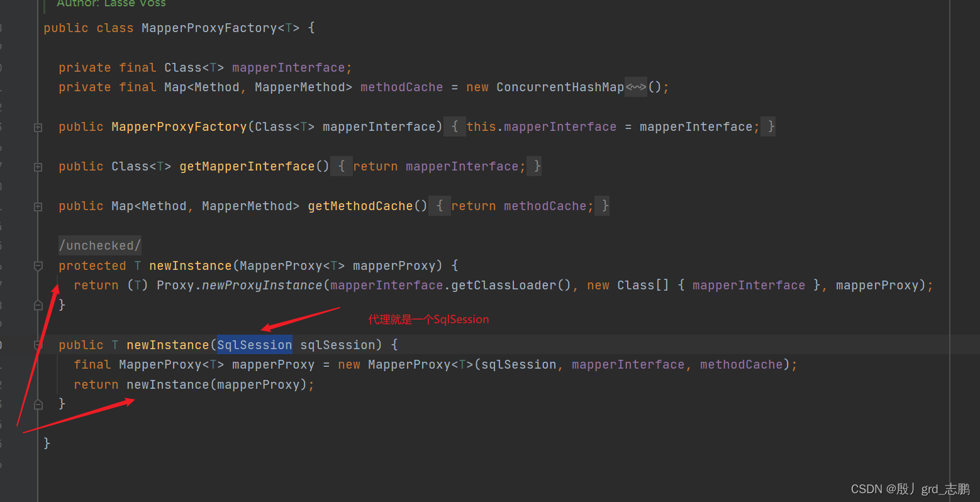
Task: Unfold closing brace after return methodCache;
Action: (x=603, y=206)
